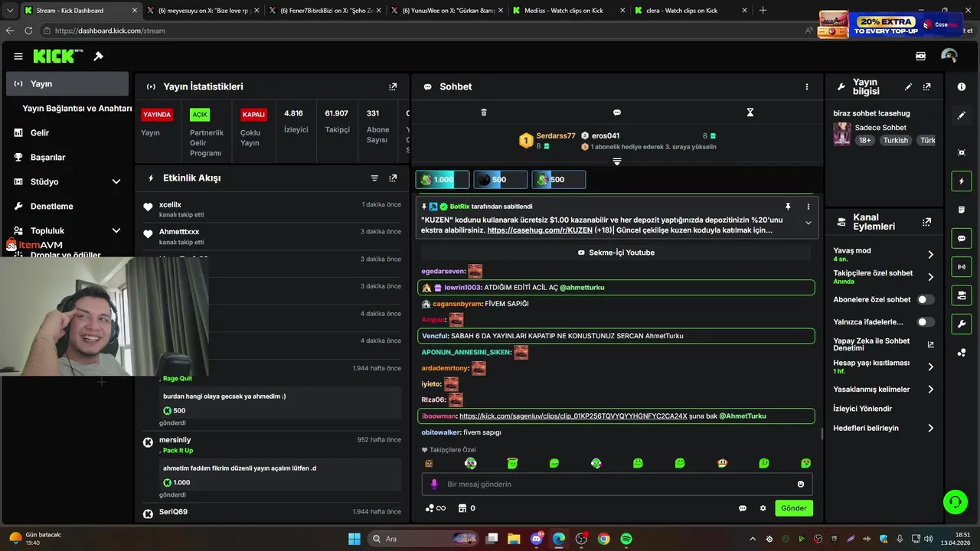Open Spotify from the taskbar
This screenshot has width=980, height=551.
click(626, 539)
